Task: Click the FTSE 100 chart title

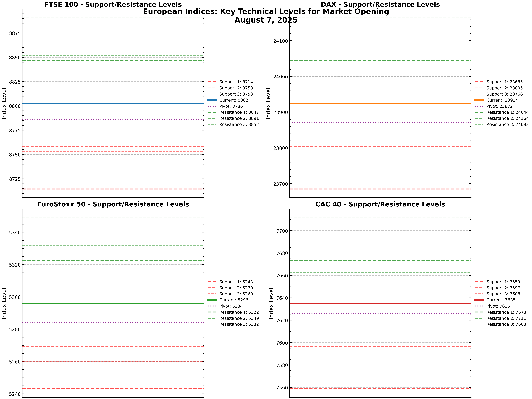Action: pyautogui.click(x=113, y=4)
